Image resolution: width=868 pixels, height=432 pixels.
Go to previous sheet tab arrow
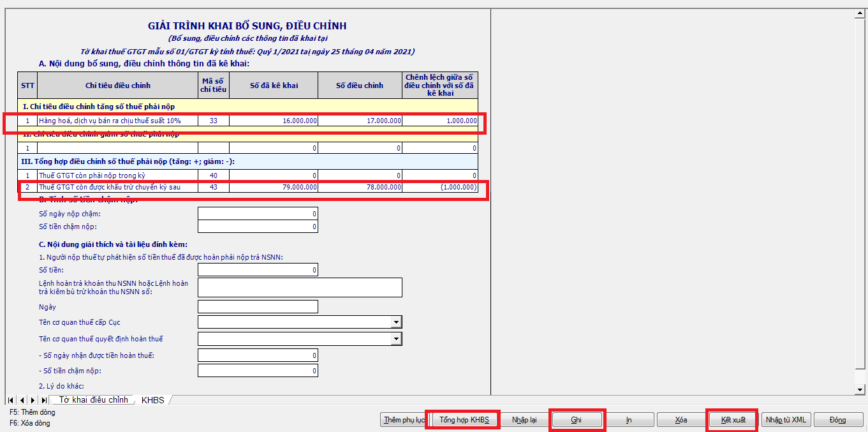pos(21,400)
